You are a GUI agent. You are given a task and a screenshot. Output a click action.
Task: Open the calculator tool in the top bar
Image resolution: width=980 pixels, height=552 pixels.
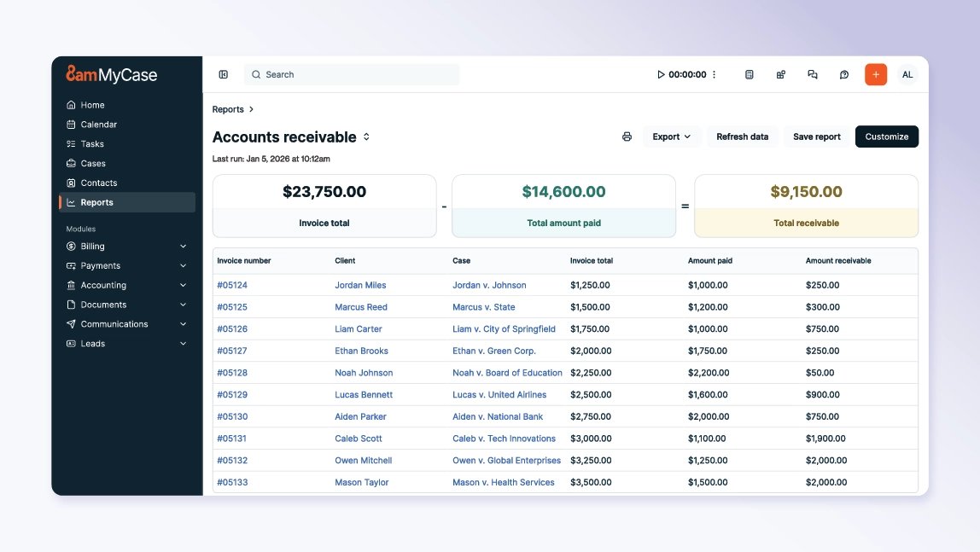click(x=749, y=74)
